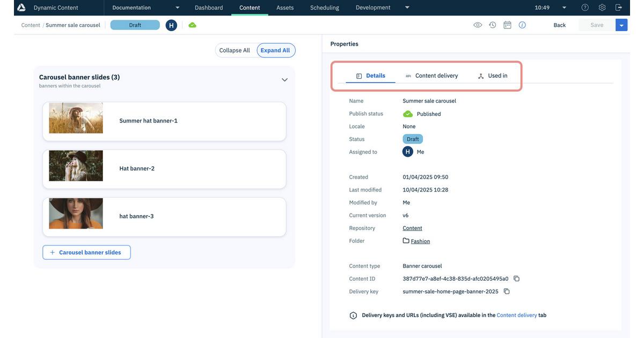Open the Used in tab

pyautogui.click(x=493, y=76)
